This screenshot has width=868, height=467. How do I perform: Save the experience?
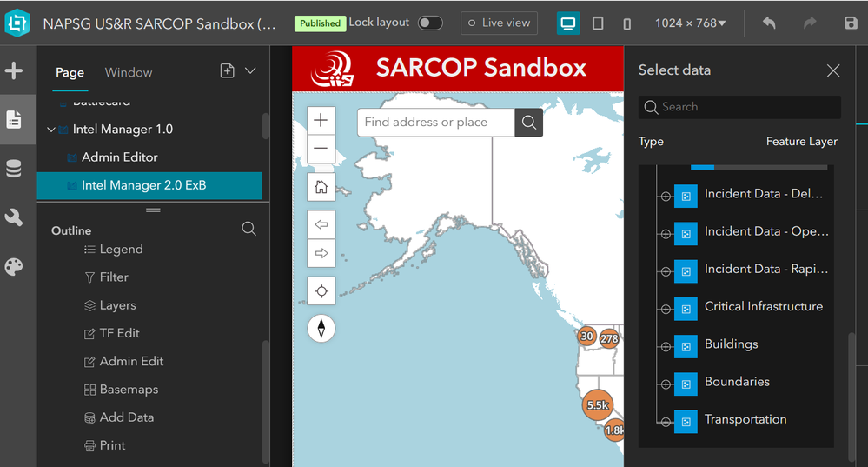click(x=851, y=23)
